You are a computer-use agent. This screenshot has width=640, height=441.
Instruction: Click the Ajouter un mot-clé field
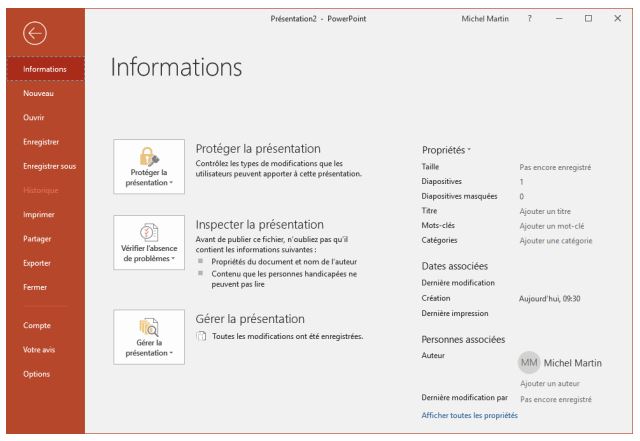(x=553, y=226)
